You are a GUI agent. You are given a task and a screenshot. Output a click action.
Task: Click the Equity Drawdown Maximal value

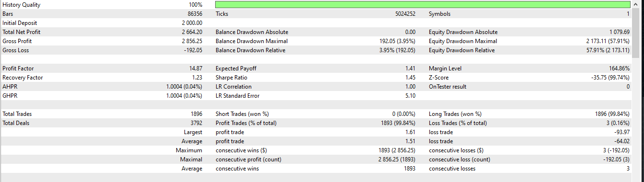[604, 41]
